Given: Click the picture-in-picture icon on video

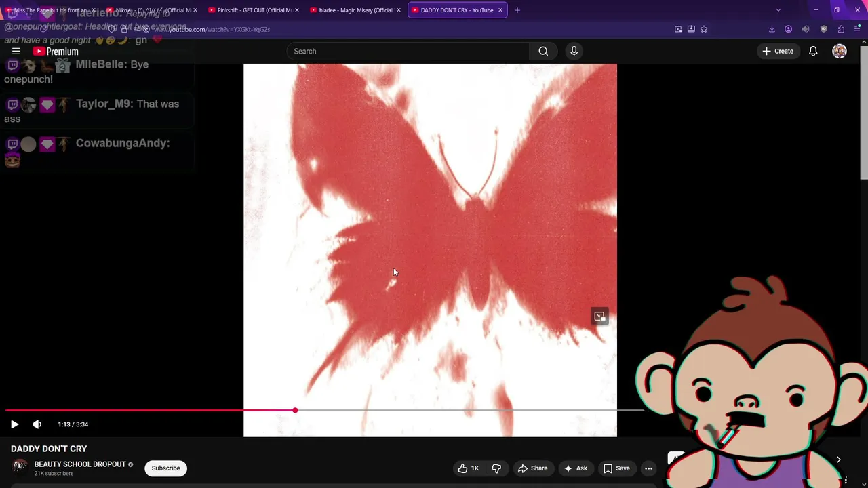Looking at the screenshot, I should click(x=599, y=317).
